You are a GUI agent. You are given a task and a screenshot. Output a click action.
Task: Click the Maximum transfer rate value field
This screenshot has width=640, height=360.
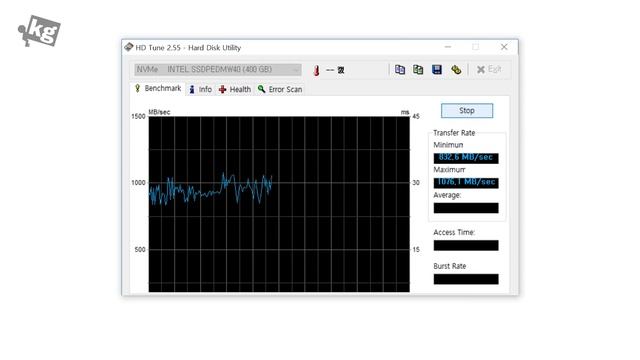tap(466, 182)
